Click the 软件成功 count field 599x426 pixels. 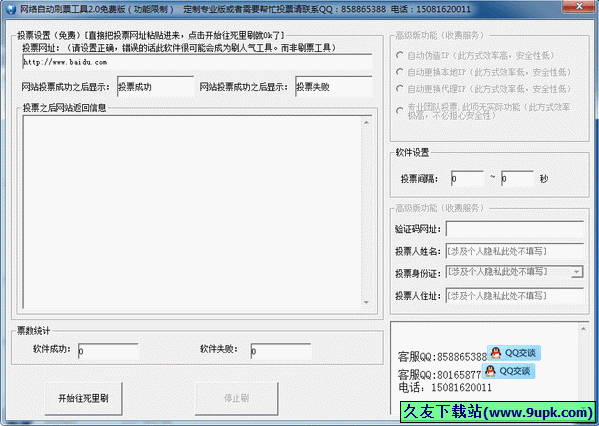pos(108,351)
